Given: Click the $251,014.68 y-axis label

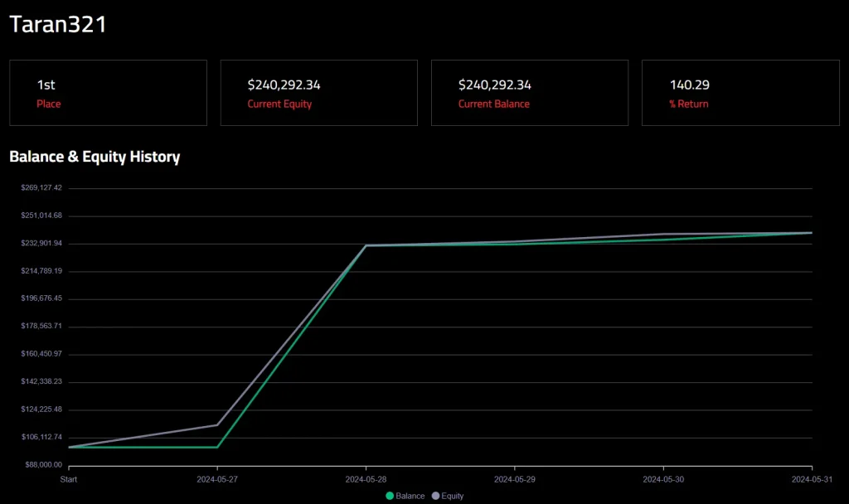Looking at the screenshot, I should tap(41, 216).
